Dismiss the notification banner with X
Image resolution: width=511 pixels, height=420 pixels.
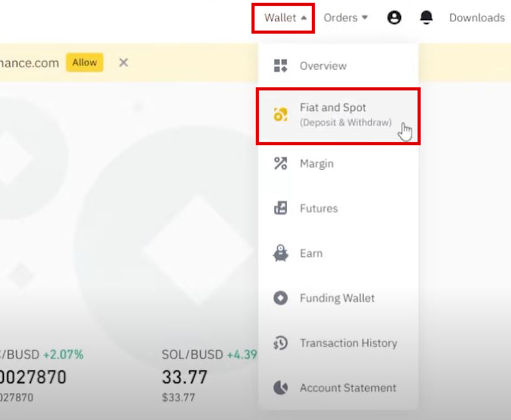point(123,62)
